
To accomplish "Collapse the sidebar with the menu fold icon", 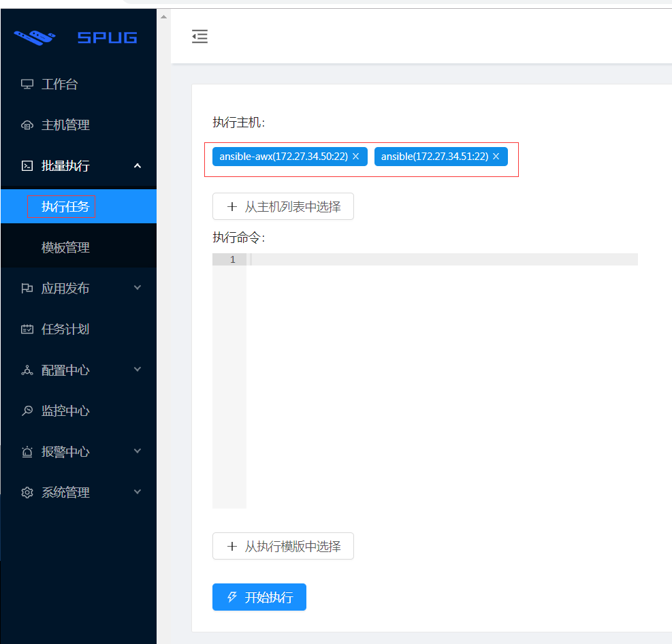I will tap(199, 36).
